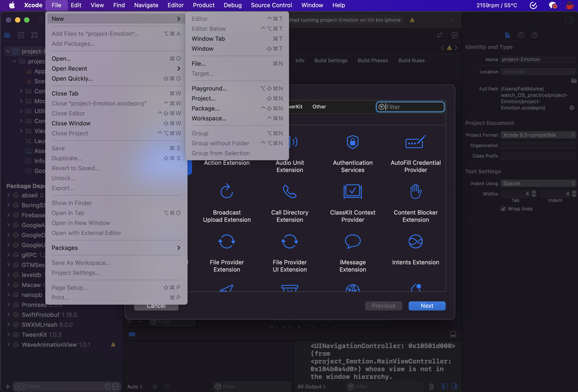Open the symbol navigator icon
The width and height of the screenshot is (578, 392).
(34, 35)
